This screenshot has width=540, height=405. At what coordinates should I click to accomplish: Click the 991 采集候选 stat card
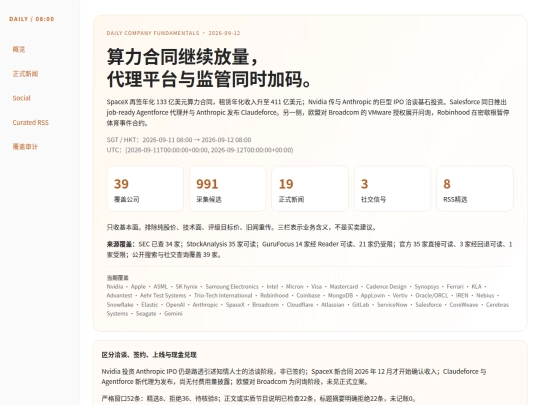coord(227,189)
